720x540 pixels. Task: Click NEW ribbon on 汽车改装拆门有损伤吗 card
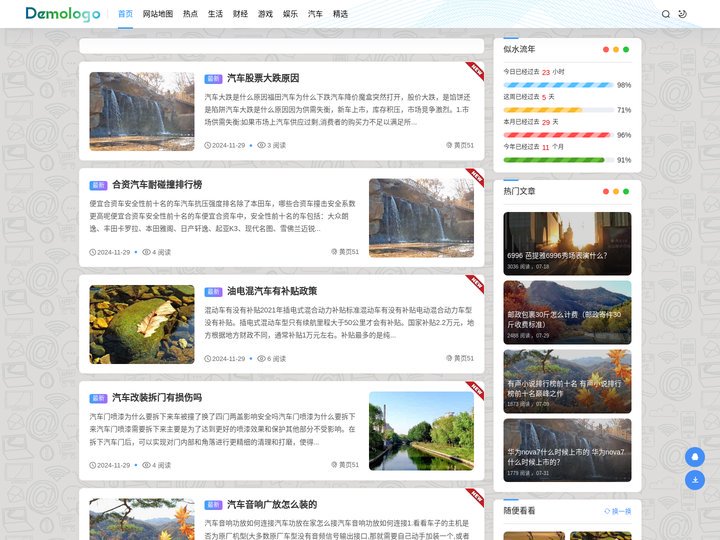[x=476, y=390]
